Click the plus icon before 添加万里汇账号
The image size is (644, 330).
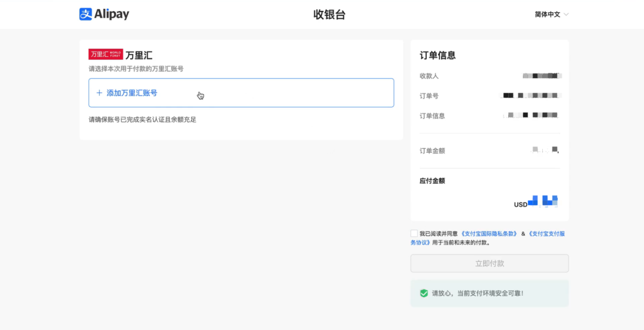tap(99, 93)
